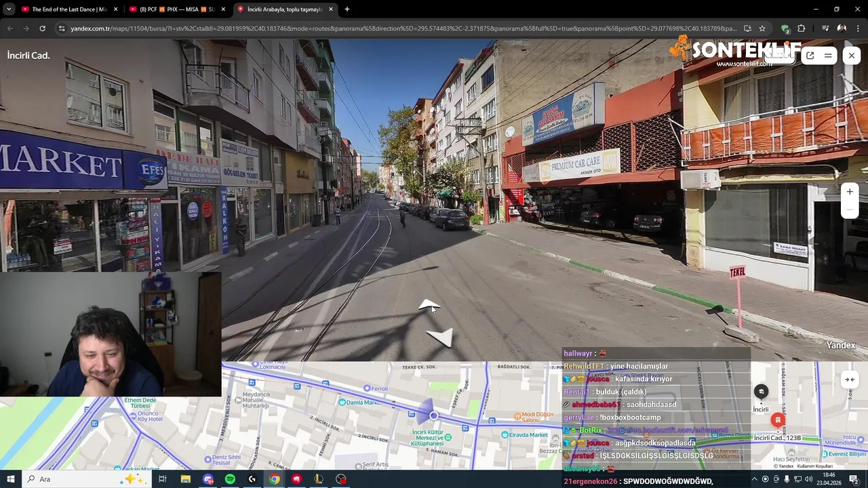Open the panorama share icon
Screen dimensions: 868x488
tap(810, 56)
